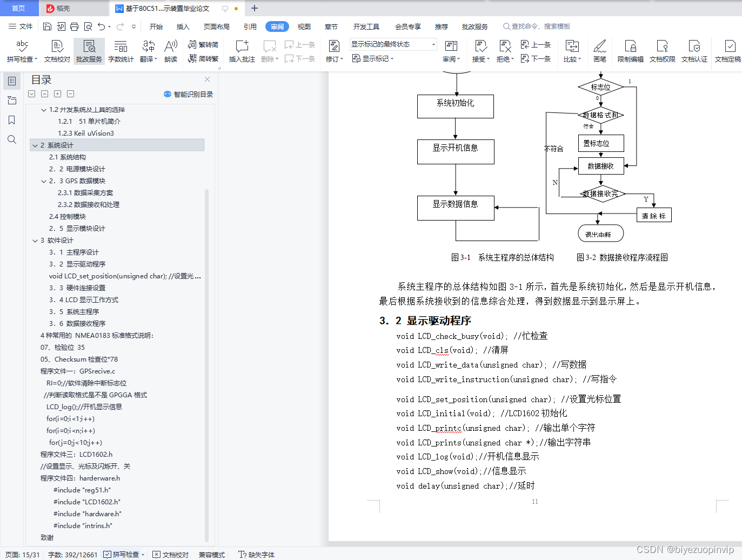742x560 pixels.
Task: Click the search commands field 查找命令
Action: coord(537,26)
